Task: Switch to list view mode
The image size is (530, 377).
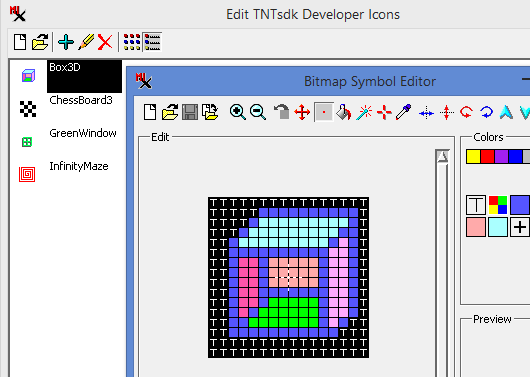Action: 152,42
